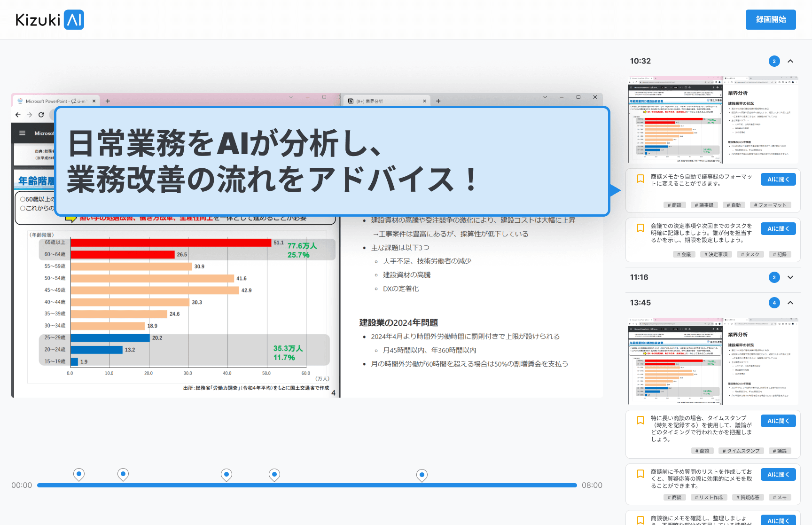812x525 pixels.
Task: Expand the 11:16 section
Action: point(790,277)
